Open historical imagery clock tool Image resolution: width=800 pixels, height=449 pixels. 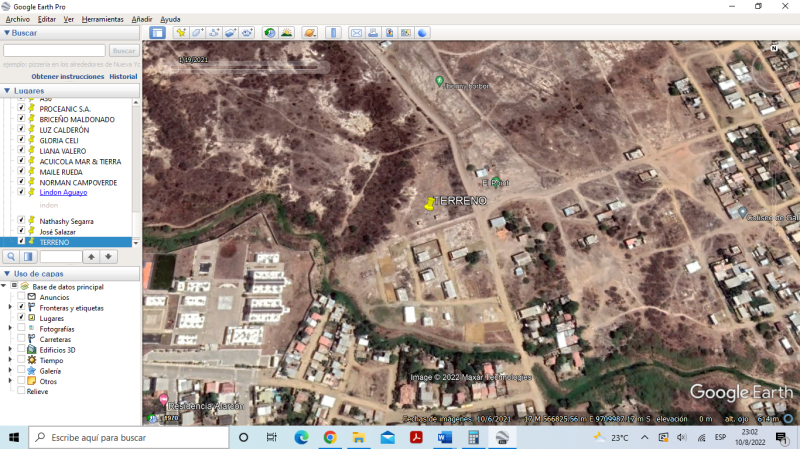click(269, 33)
